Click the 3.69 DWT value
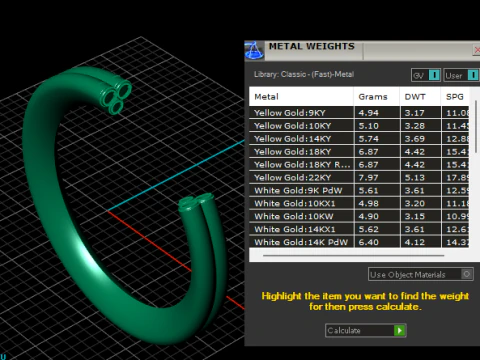The image size is (480, 360). coord(415,139)
